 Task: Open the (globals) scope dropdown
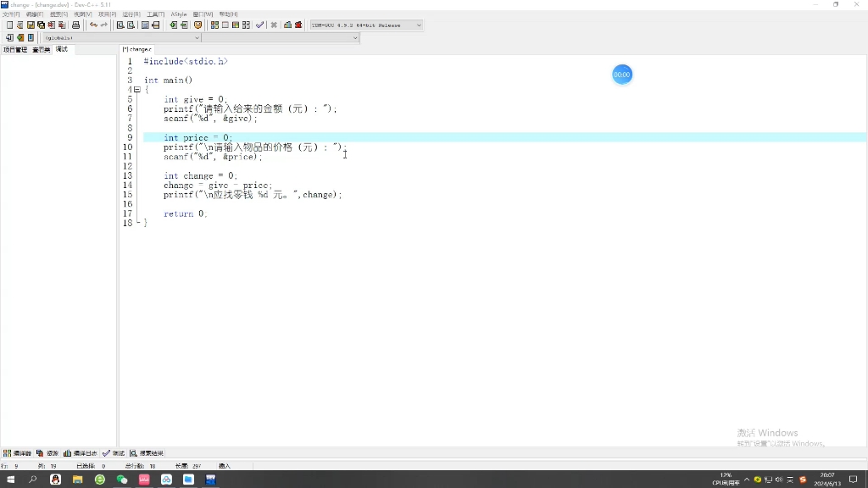point(121,37)
